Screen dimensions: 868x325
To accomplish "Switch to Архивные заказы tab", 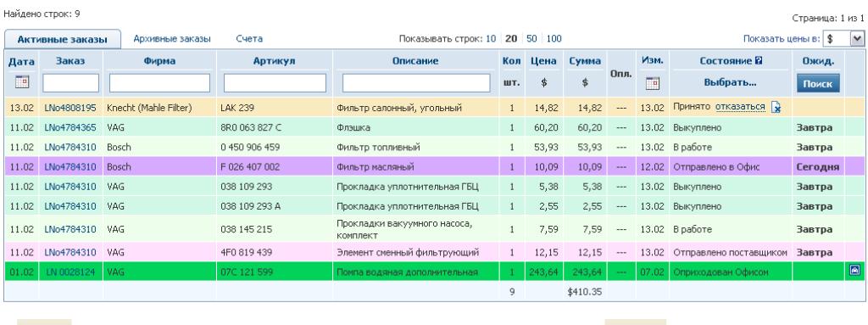I will click(172, 39).
